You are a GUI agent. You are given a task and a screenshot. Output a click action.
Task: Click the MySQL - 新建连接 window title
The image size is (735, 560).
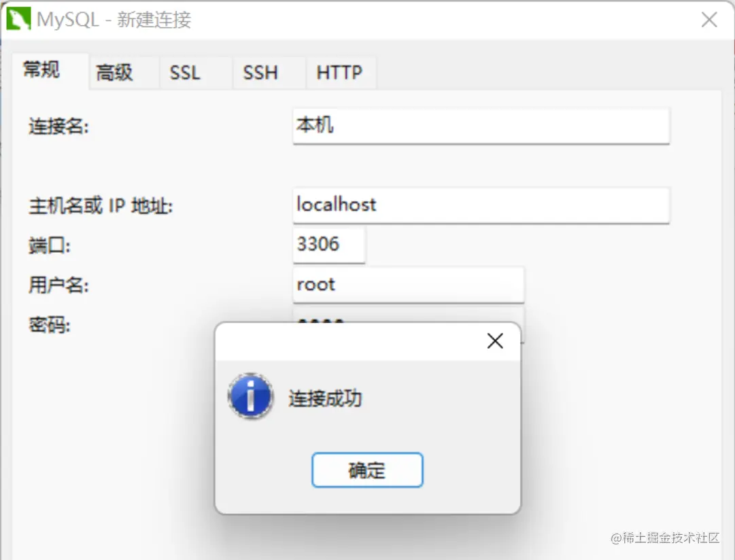[114, 20]
